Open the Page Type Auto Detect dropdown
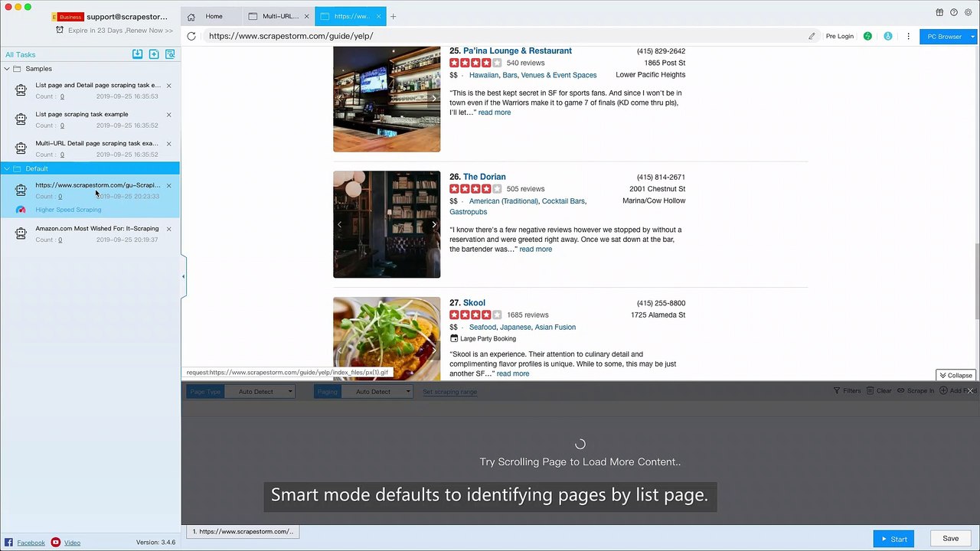980x551 pixels. click(x=260, y=392)
